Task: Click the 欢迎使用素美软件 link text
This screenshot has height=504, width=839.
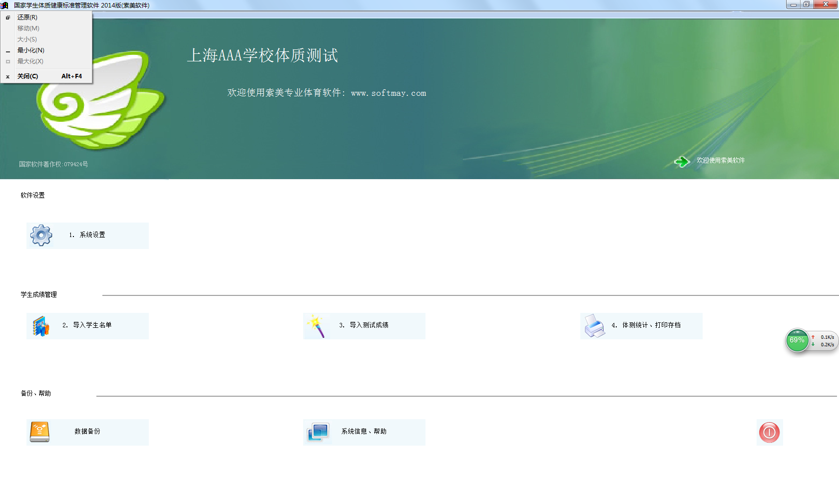Action: click(x=721, y=161)
